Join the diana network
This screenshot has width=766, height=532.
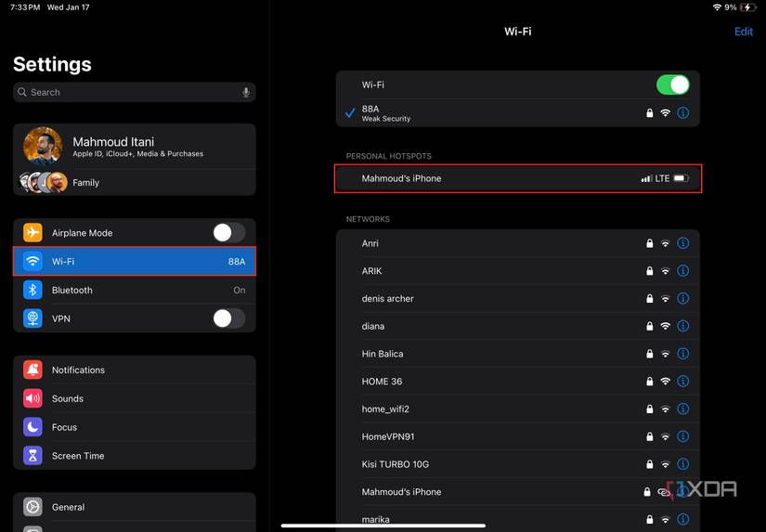[518, 326]
